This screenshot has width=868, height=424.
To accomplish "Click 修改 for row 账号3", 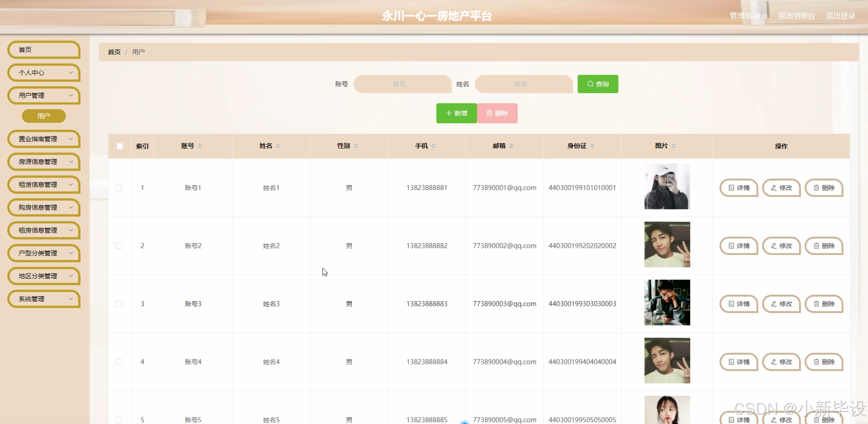I will pyautogui.click(x=781, y=304).
